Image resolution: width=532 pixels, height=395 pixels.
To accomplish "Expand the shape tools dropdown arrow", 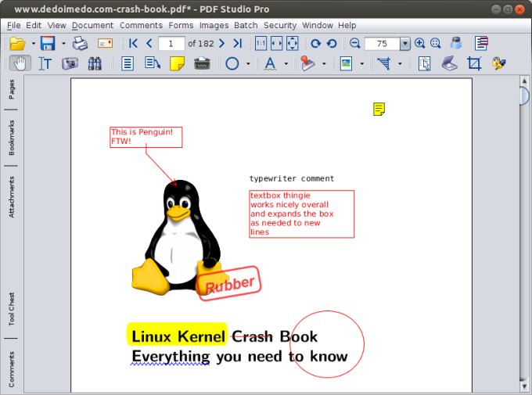I will [248, 63].
